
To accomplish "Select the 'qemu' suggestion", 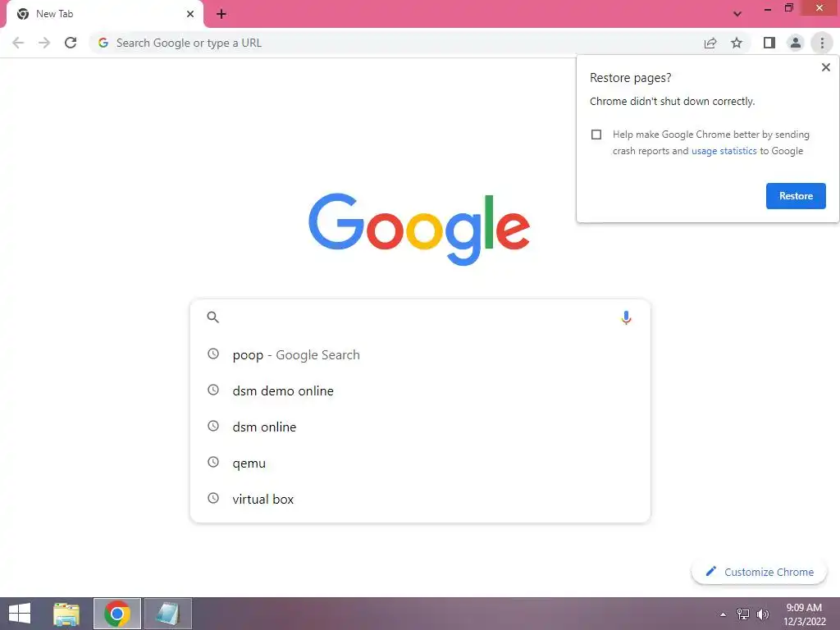I will 420,463.
